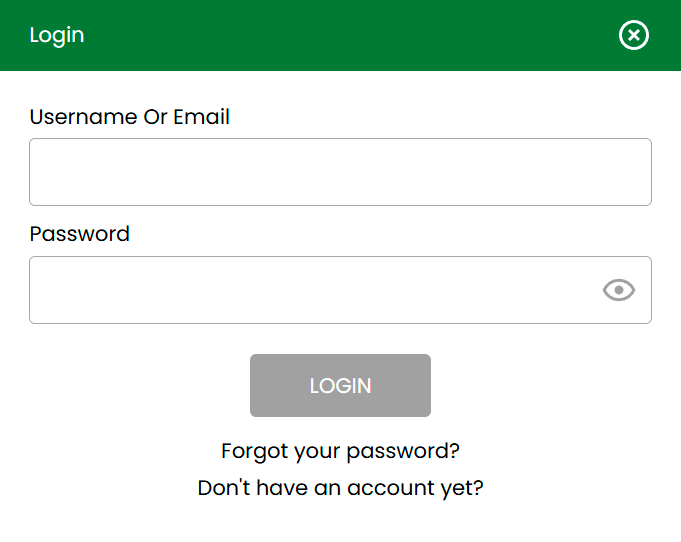Viewport: 681px width, 542px height.
Task: Follow the "Don't have an account yet?" link
Action: tap(340, 489)
